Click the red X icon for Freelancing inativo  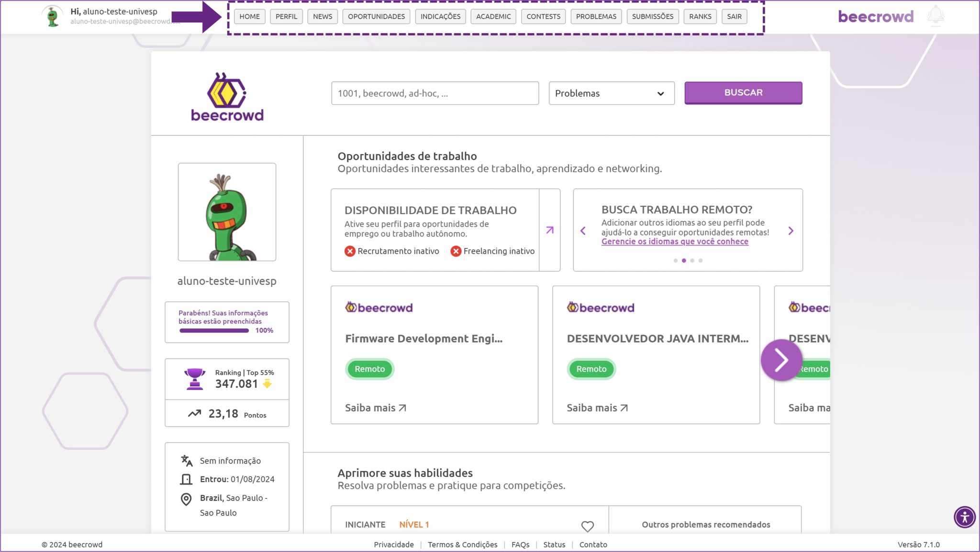coord(456,251)
